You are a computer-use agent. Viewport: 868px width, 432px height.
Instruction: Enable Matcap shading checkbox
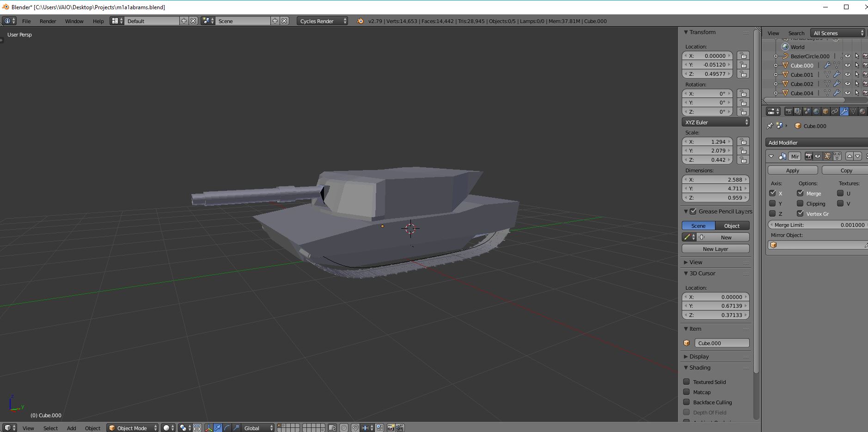point(686,392)
